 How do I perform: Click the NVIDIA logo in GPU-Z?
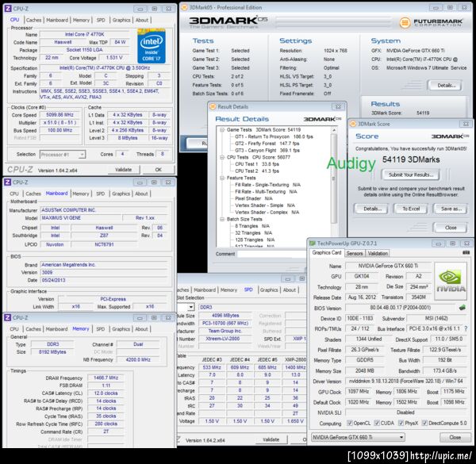click(451, 281)
